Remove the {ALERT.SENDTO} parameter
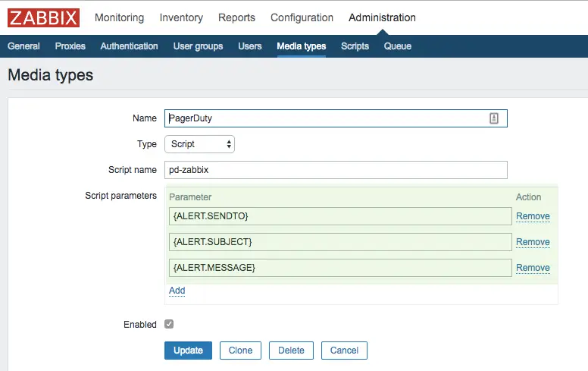 coord(533,216)
